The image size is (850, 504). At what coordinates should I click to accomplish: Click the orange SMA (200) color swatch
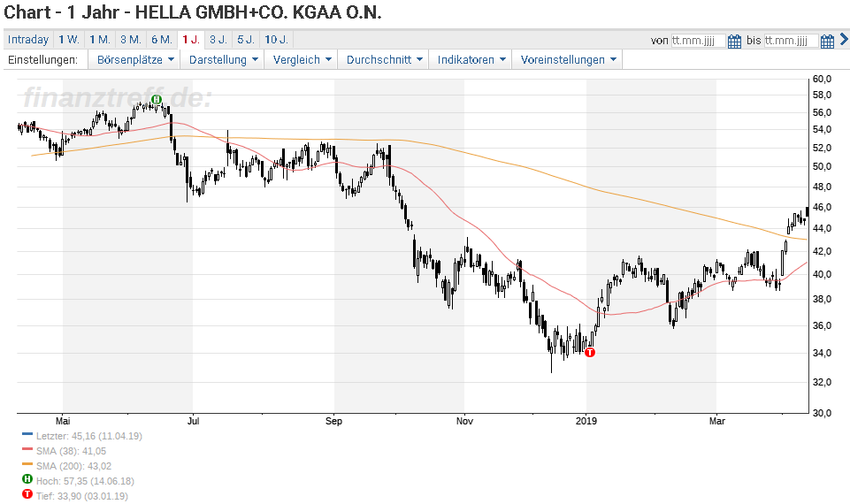coord(27,464)
